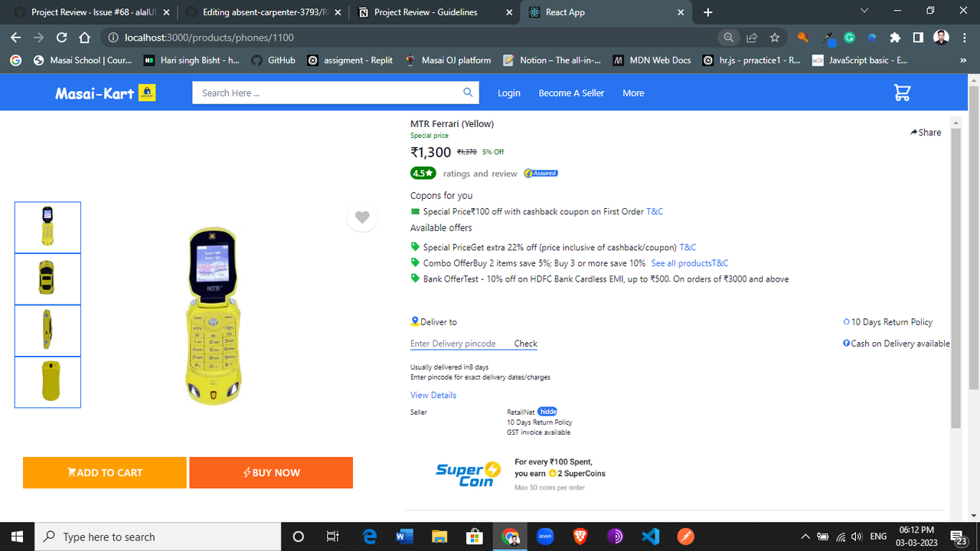Open the View Details link
Image resolution: width=980 pixels, height=551 pixels.
click(433, 395)
